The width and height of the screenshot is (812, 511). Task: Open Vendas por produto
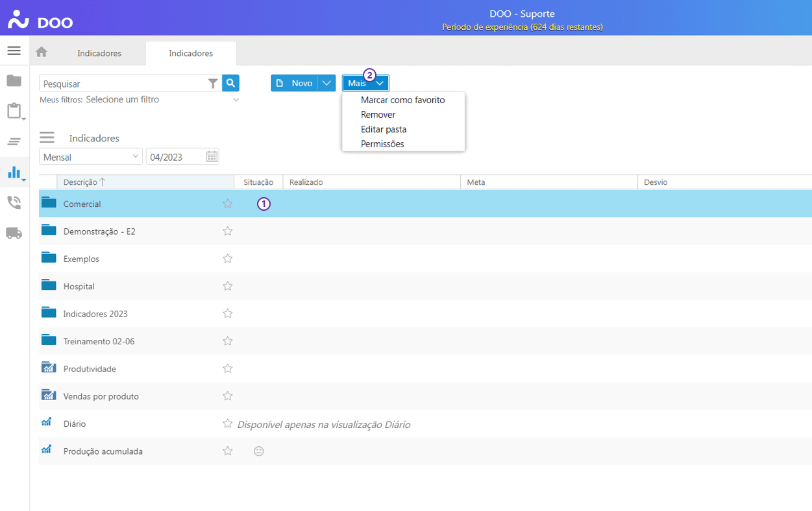point(101,396)
